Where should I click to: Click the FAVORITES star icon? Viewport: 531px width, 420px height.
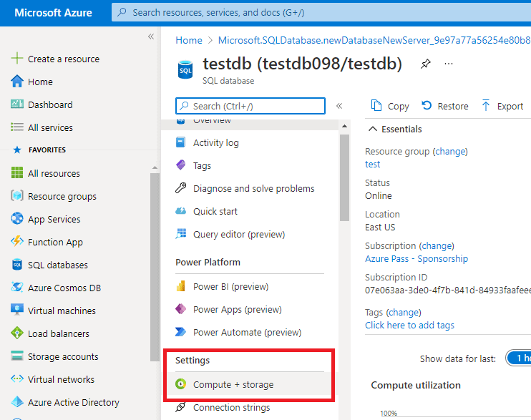(x=17, y=150)
